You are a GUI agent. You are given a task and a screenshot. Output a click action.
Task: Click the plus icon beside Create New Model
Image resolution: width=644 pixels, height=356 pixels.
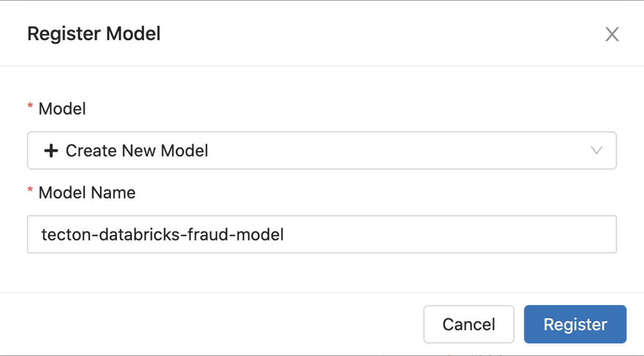50,151
